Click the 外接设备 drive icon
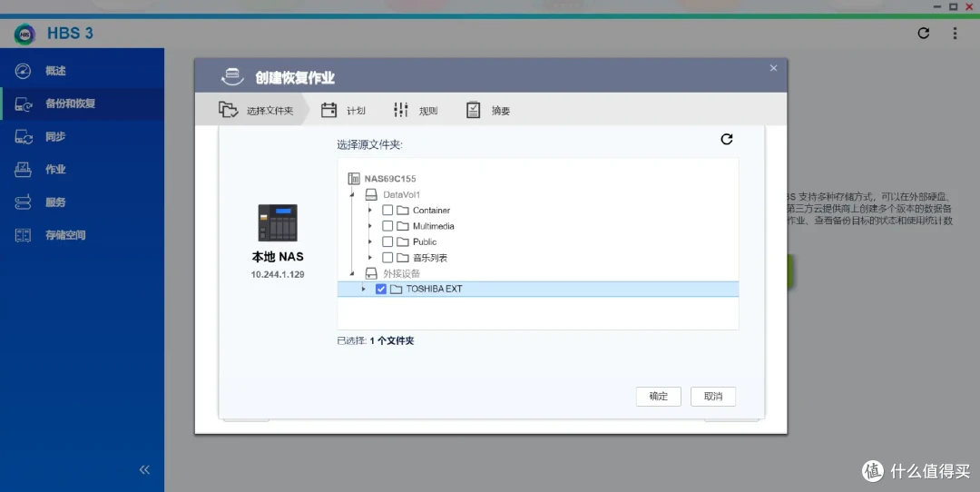This screenshot has width=980, height=492. (370, 273)
